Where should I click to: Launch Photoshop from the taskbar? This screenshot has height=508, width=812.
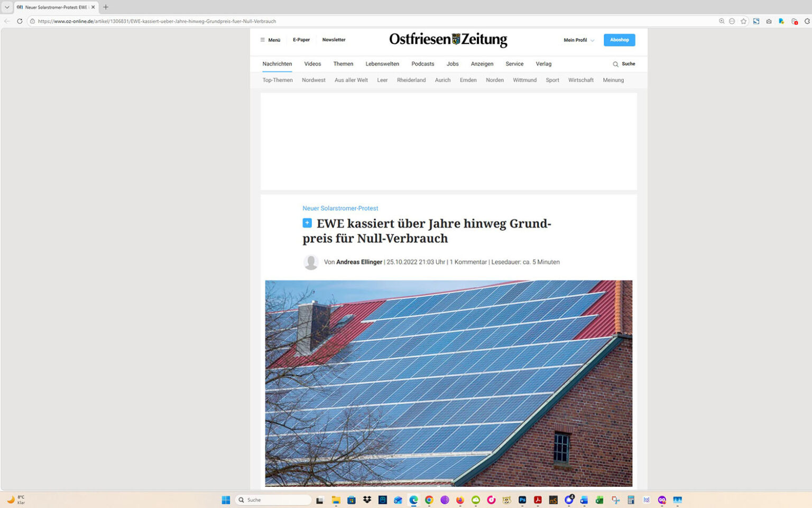[x=522, y=500]
